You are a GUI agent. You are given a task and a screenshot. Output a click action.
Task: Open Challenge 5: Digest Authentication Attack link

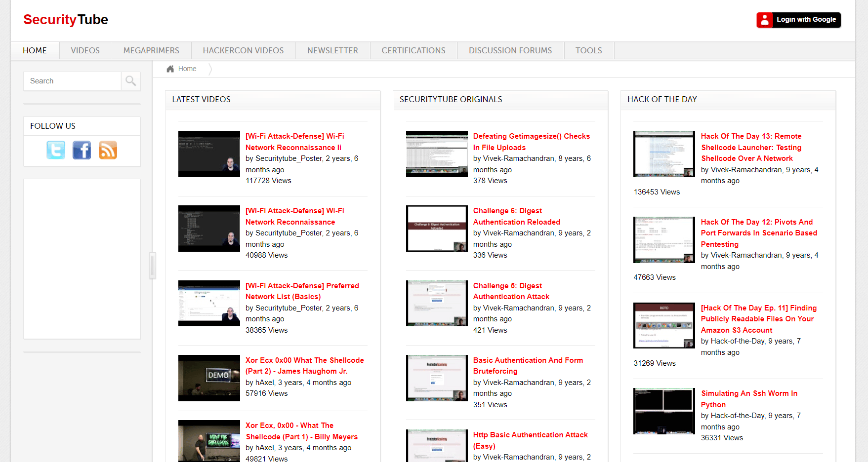coord(511,291)
